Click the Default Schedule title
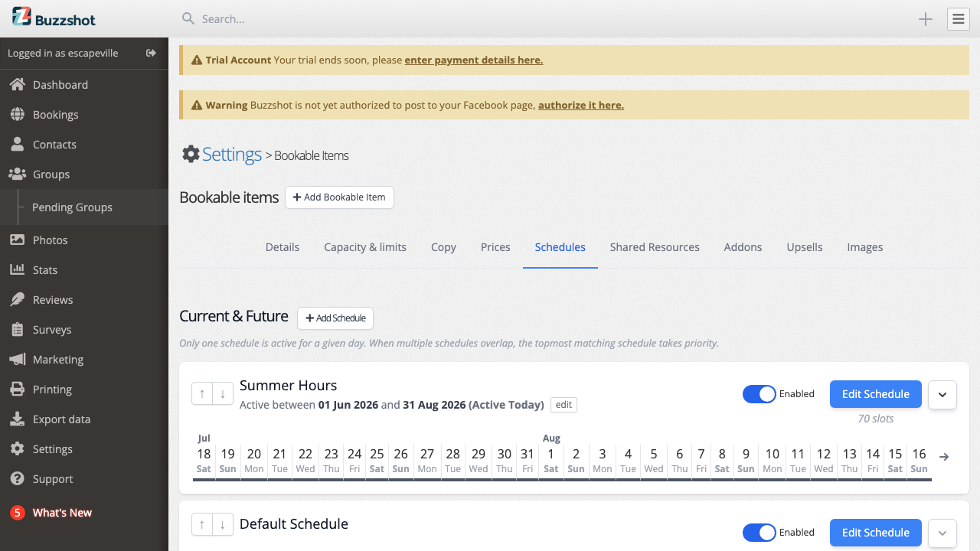Screen dimensions: 980x551 coord(294,523)
